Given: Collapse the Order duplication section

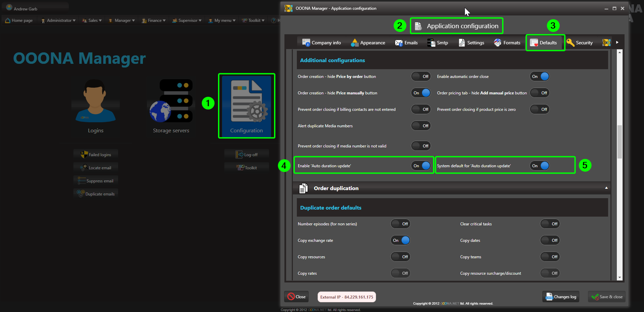Looking at the screenshot, I should pos(606,188).
